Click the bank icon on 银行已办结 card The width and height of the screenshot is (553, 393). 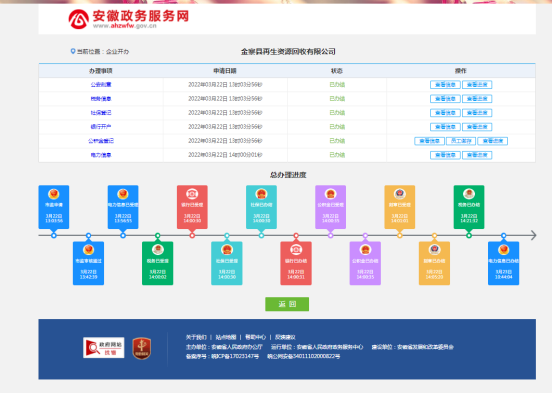click(296, 250)
